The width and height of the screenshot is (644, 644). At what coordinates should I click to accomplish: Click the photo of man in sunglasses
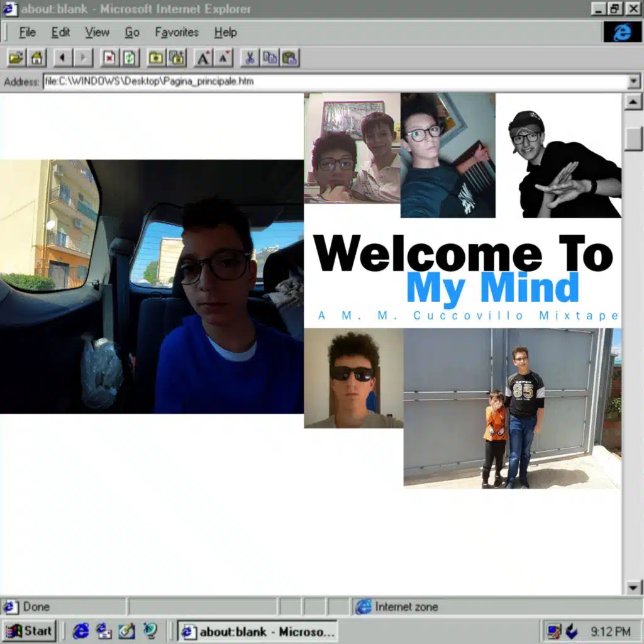point(353,378)
